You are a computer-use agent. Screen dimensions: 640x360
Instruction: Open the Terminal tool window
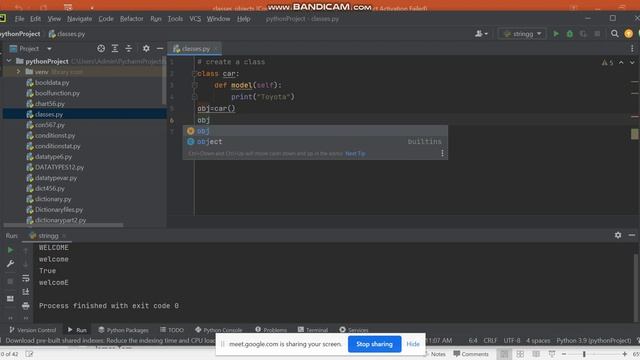313,330
